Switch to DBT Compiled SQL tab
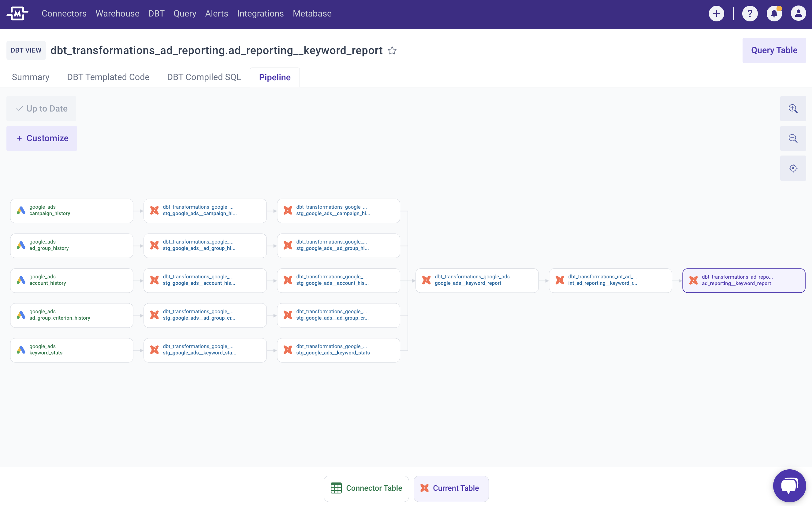The image size is (812, 506). (x=204, y=77)
